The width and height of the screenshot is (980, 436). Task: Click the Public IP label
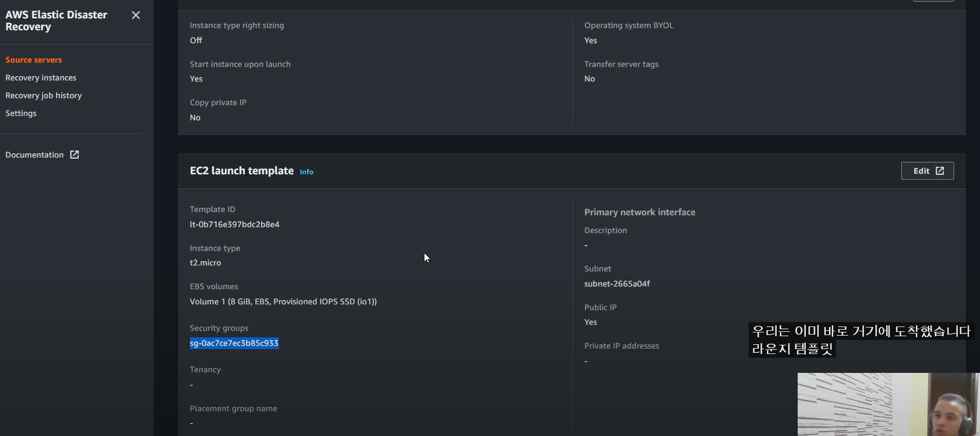[600, 308]
